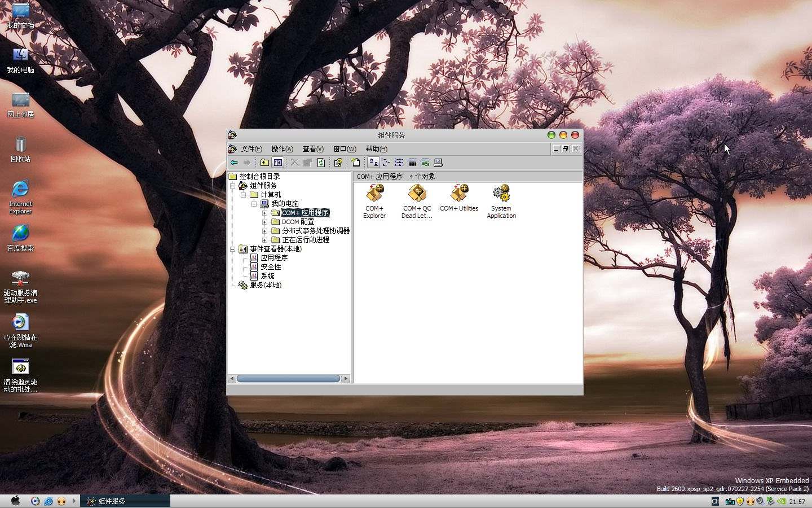Open the 系统 event log
This screenshot has height=508, width=812.
pyautogui.click(x=267, y=276)
